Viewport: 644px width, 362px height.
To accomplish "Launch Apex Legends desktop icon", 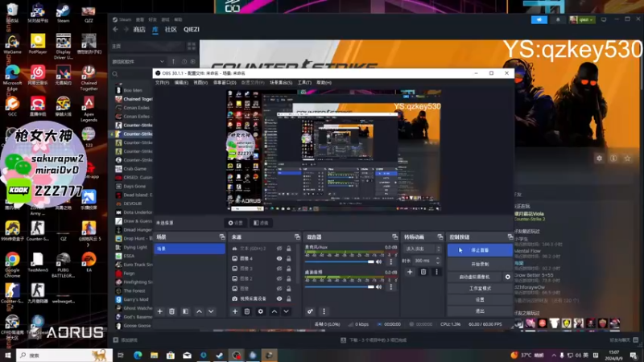I will pos(89,109).
